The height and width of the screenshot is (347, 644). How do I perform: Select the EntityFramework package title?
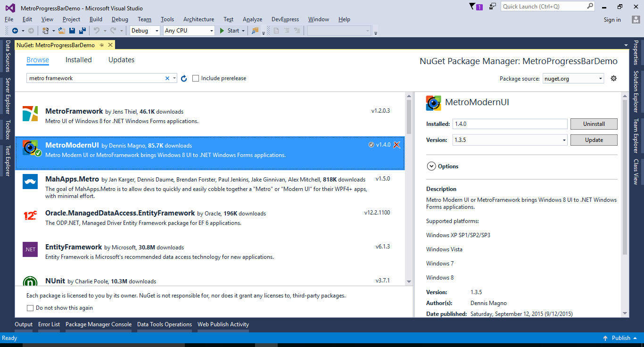point(74,247)
